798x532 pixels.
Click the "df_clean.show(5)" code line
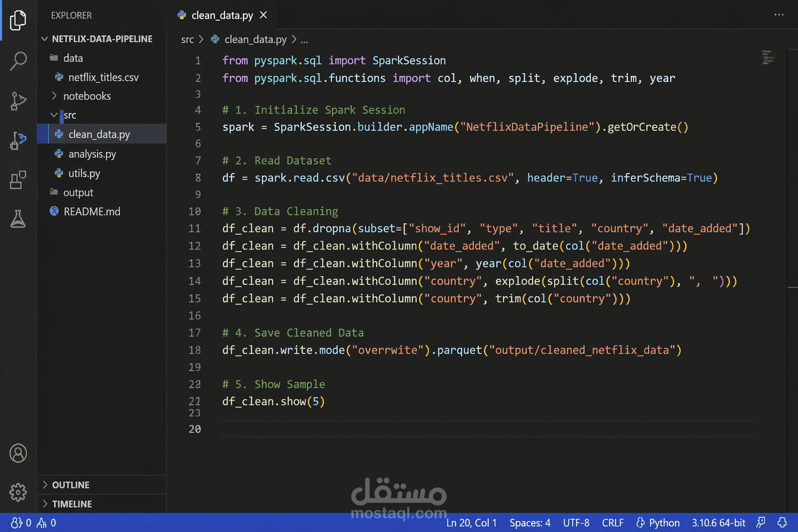273,402
